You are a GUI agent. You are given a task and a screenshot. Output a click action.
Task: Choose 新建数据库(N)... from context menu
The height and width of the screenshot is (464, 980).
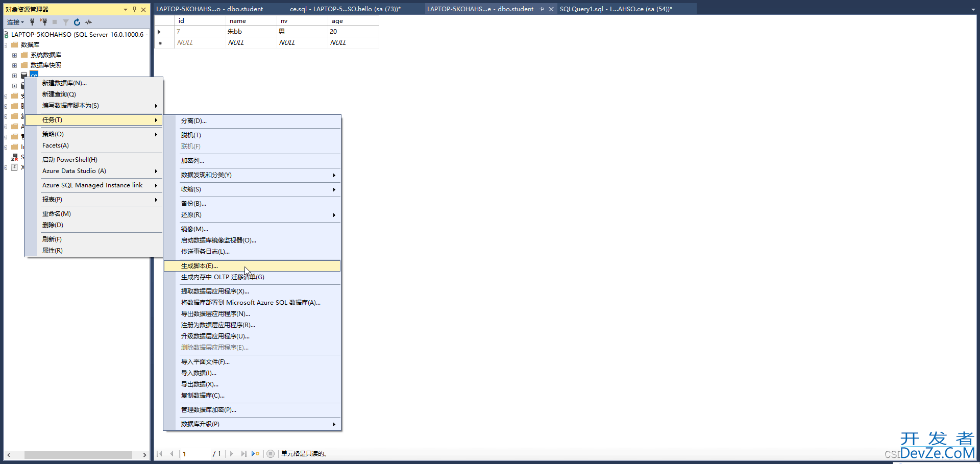pyautogui.click(x=94, y=83)
